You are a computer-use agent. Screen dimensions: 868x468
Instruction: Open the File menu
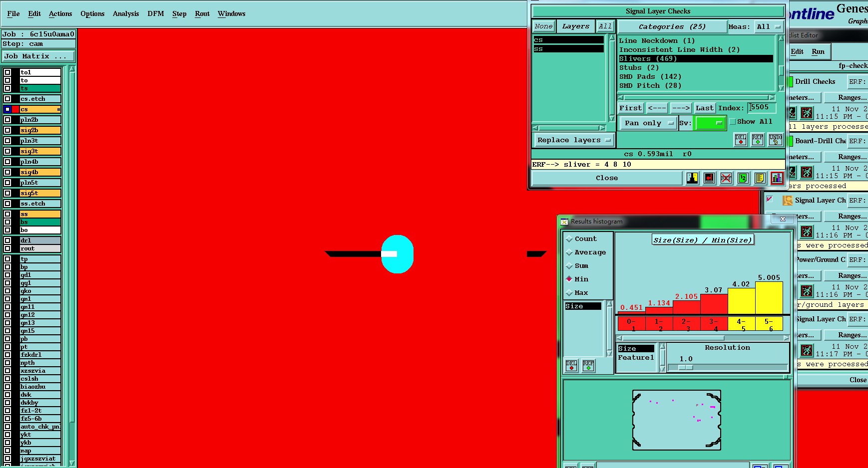(13, 14)
